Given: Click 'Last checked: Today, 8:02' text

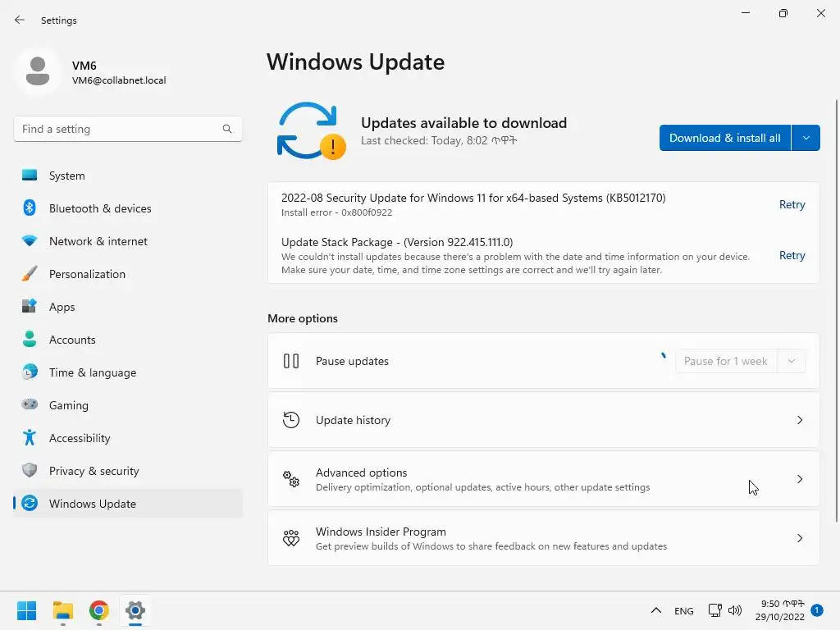Looking at the screenshot, I should (x=439, y=140).
